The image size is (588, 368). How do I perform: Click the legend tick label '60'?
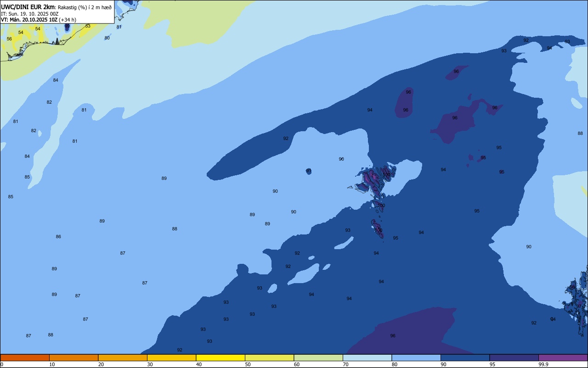pos(296,364)
